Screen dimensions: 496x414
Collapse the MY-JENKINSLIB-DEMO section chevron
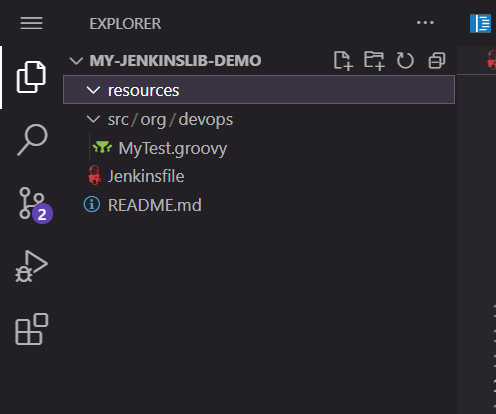[x=76, y=61]
